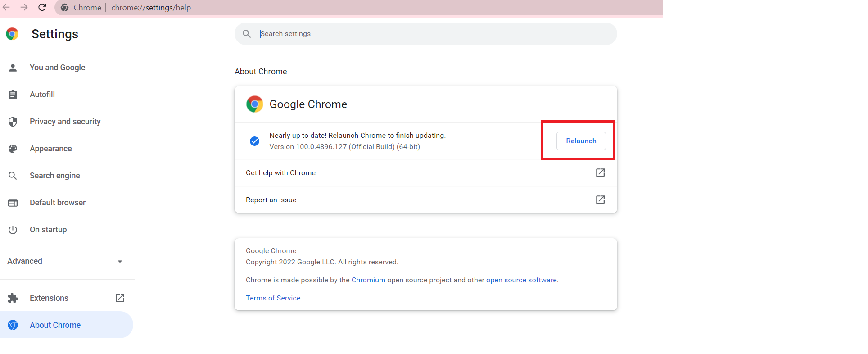Open Report an issue

[x=425, y=200]
